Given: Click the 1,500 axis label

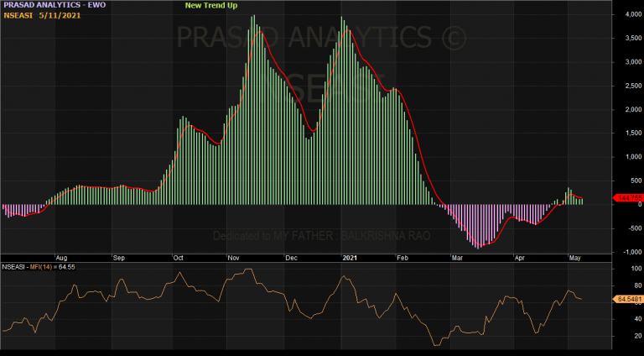Looking at the screenshot, I should click(633, 133).
